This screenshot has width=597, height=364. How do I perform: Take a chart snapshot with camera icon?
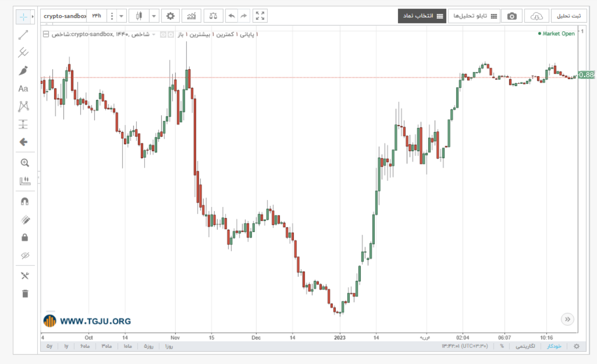tap(512, 16)
